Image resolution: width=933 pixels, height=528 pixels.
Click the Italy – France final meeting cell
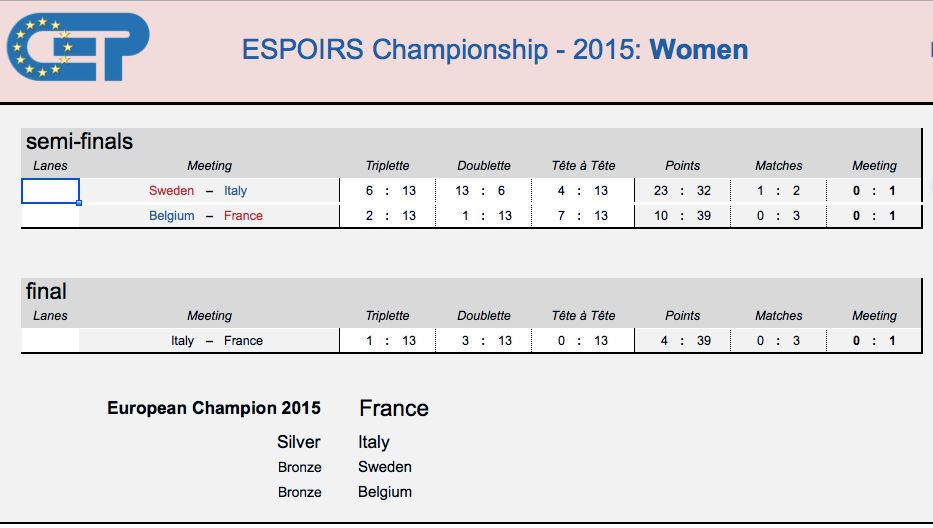point(209,340)
